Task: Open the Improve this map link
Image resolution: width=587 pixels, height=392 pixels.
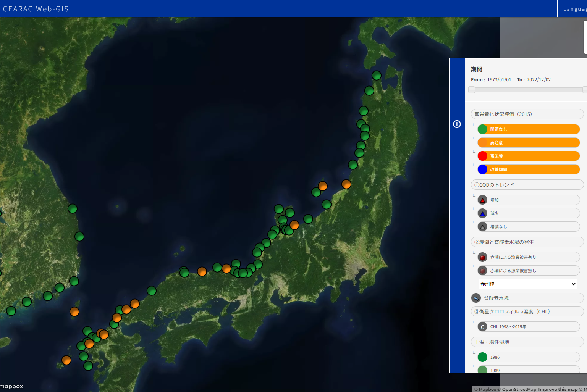Action: coord(558,389)
